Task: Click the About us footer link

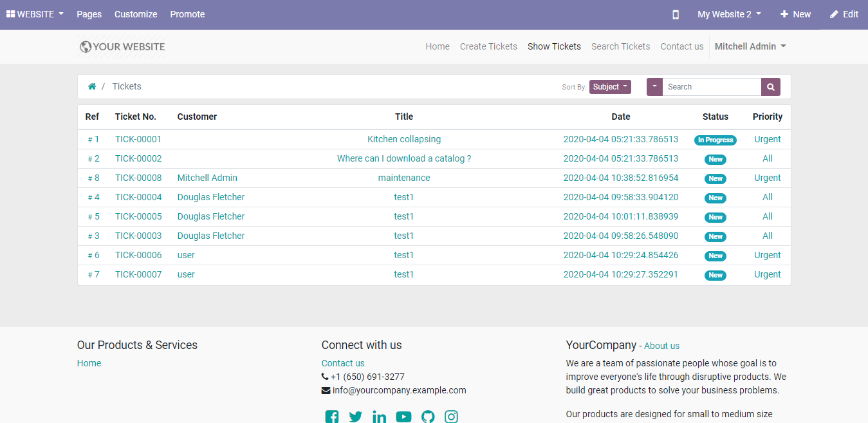Action: tap(661, 346)
